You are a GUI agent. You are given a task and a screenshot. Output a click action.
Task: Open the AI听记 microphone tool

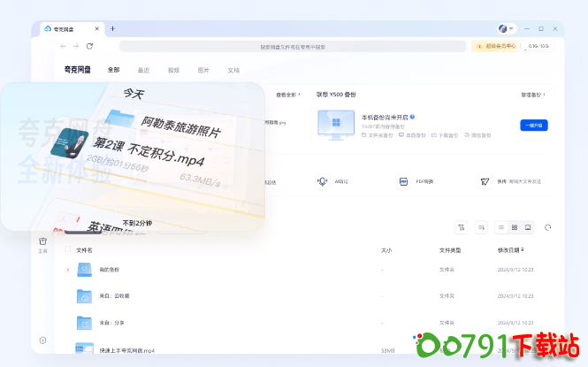click(322, 181)
